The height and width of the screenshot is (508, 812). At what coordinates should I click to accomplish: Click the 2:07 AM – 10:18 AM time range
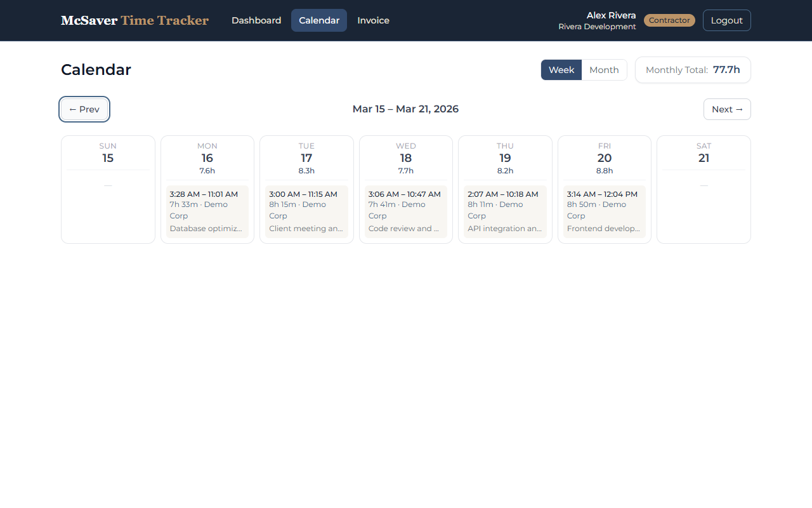point(502,194)
